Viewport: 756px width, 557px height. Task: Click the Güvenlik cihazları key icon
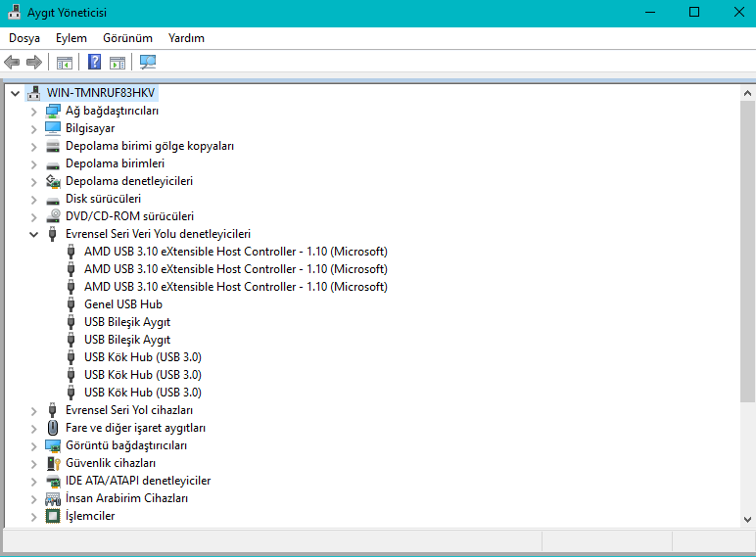[x=53, y=463]
